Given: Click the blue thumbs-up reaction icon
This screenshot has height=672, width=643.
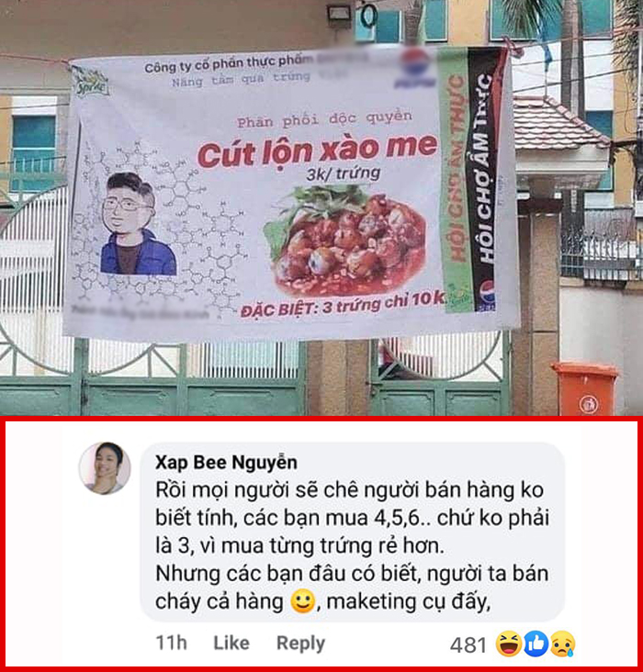Looking at the screenshot, I should pos(536,644).
